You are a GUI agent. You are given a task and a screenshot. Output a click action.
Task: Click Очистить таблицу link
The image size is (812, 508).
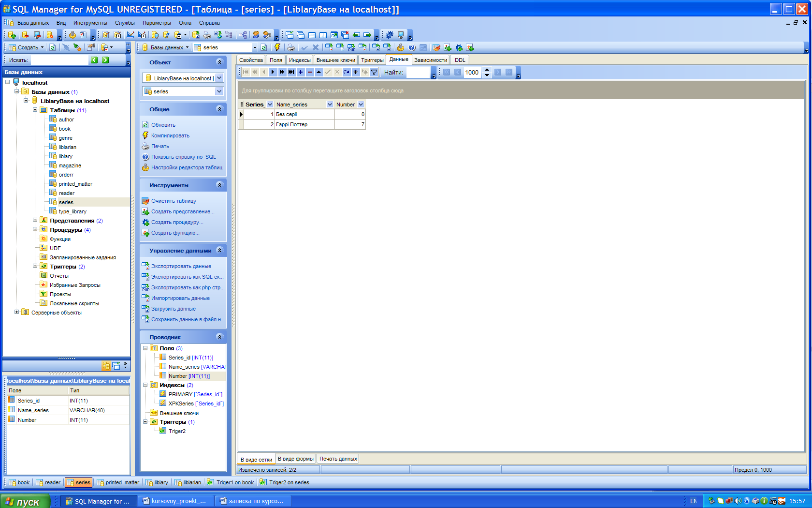tap(174, 201)
